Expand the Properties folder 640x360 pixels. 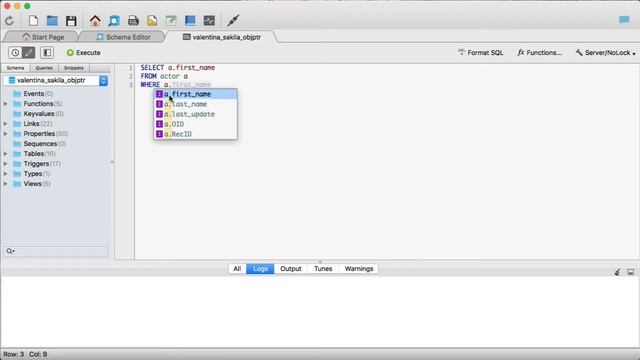click(6, 134)
